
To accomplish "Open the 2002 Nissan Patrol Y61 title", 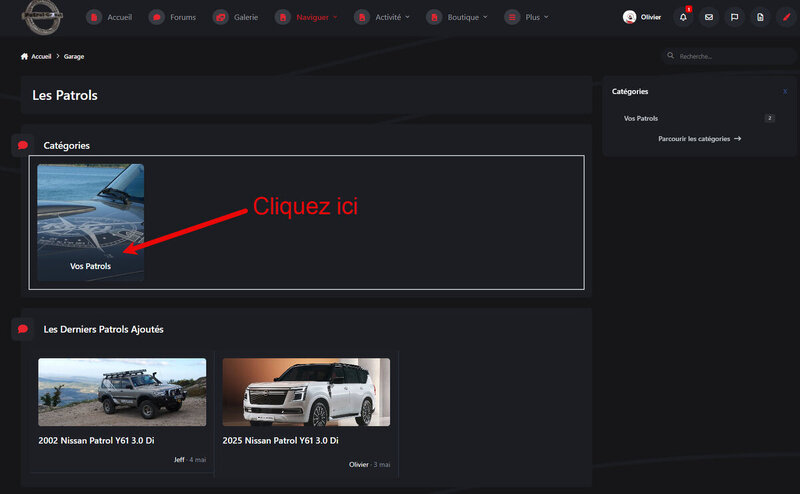I will coord(96,440).
